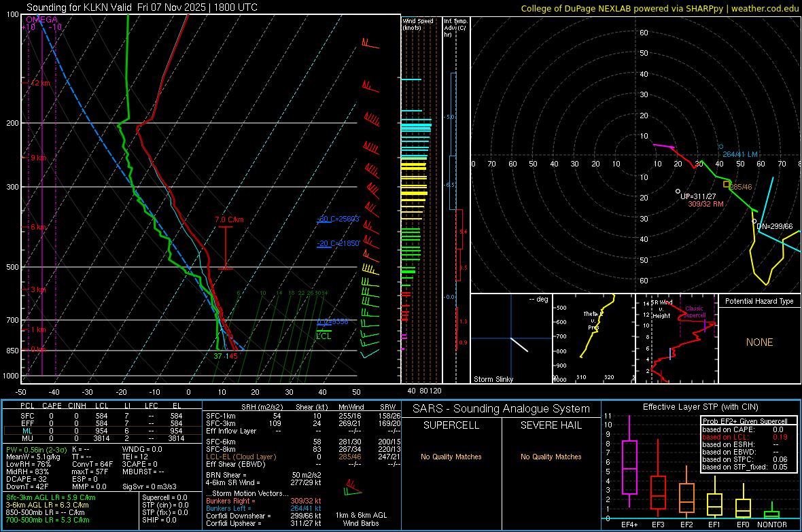Click the 'Inf. Temp. Adv.' panel header

[456, 28]
